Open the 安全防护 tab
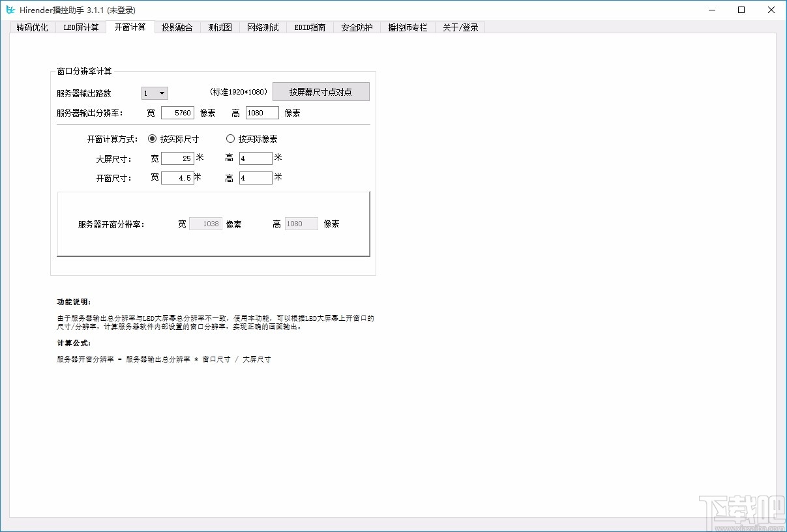 click(356, 27)
